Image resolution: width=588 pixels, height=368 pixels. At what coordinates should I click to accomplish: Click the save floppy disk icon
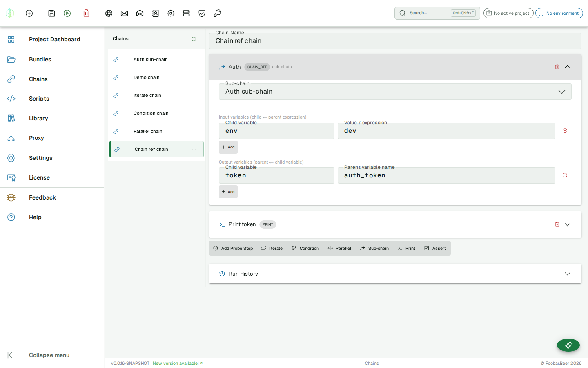tap(51, 13)
